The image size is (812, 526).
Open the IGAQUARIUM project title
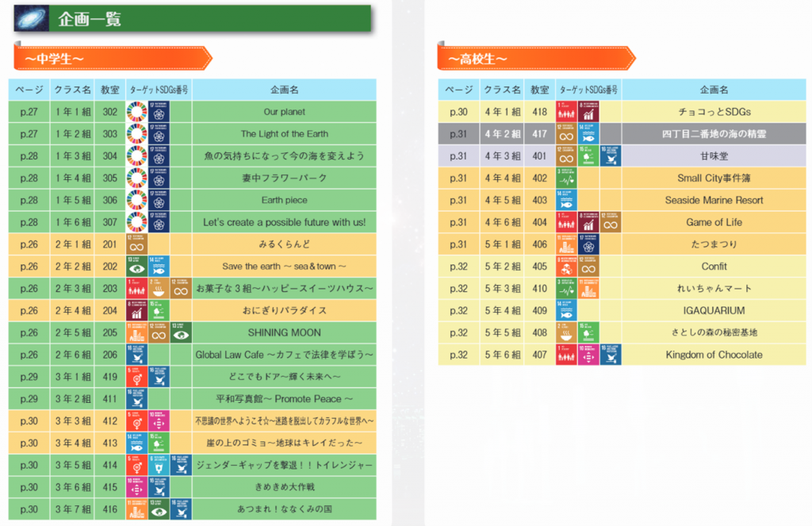tap(714, 311)
